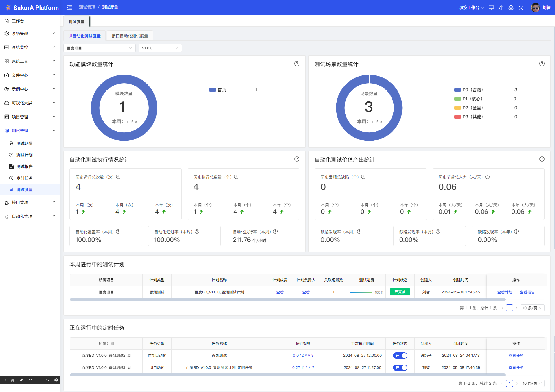
Task: Open 测试报告 in the sidebar menu
Action: coord(25,167)
